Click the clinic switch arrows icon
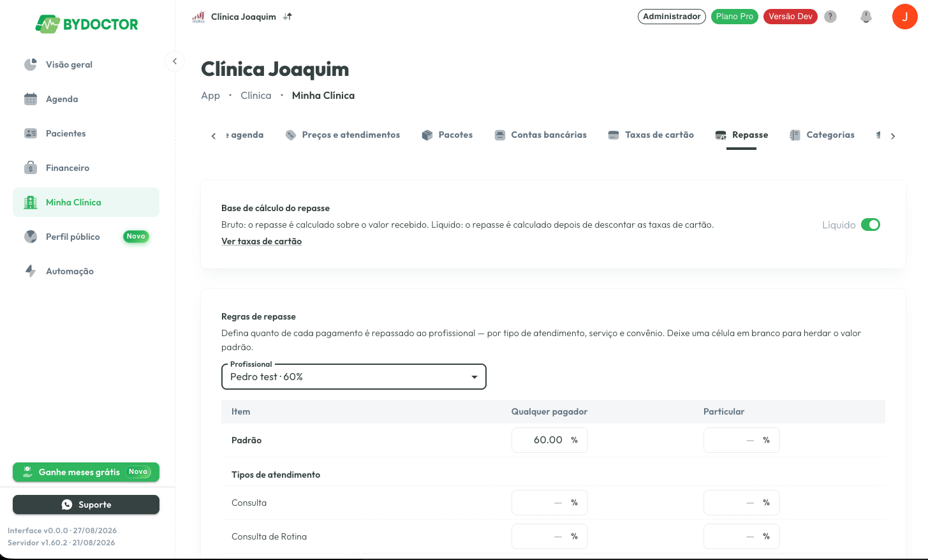 click(x=288, y=17)
